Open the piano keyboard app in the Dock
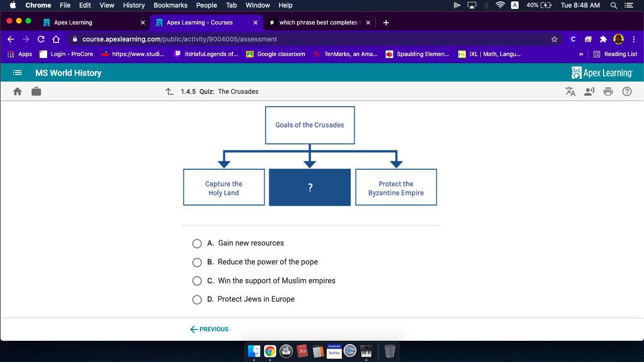The height and width of the screenshot is (362, 644). [366, 351]
